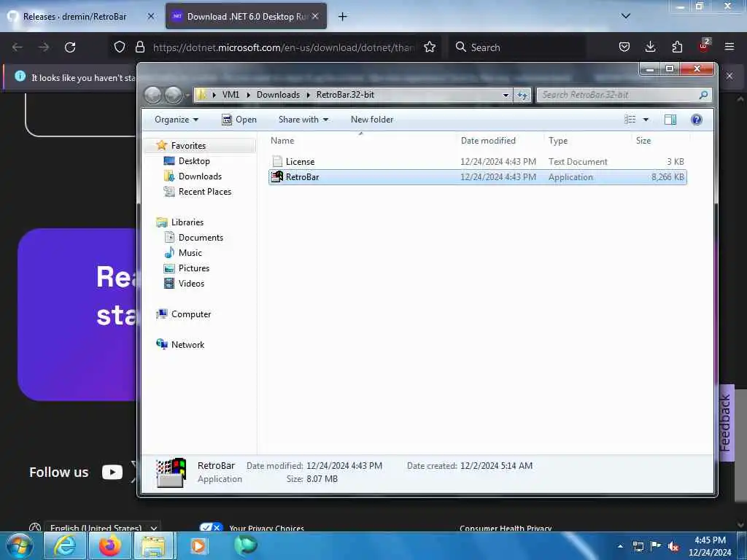Create a New folder

pyautogui.click(x=372, y=120)
